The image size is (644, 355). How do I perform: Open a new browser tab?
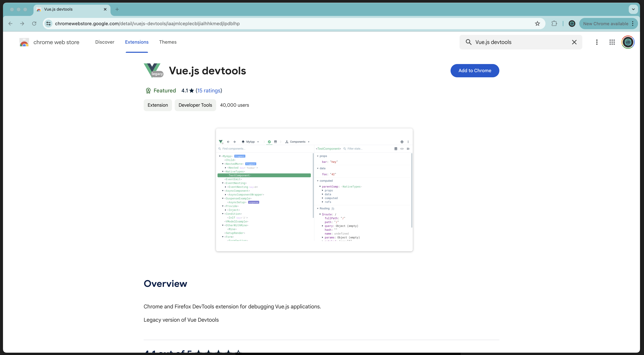point(117,9)
